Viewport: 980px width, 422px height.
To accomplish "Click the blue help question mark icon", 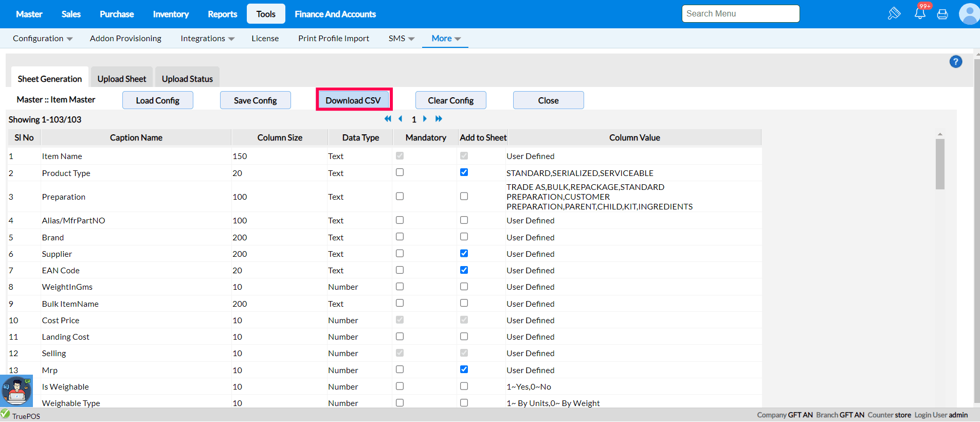I will tap(955, 62).
